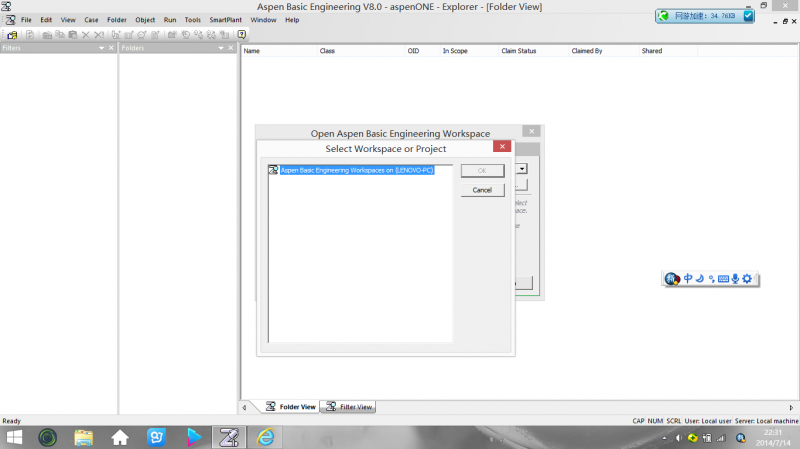Click the Claim Status column header
This screenshot has width=800, height=449.
(533, 51)
